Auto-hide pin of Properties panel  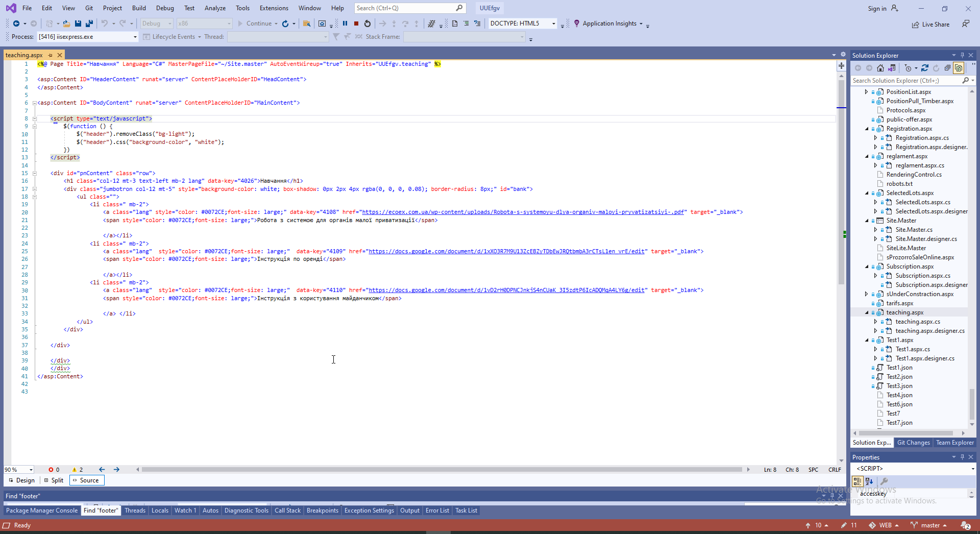(x=962, y=457)
